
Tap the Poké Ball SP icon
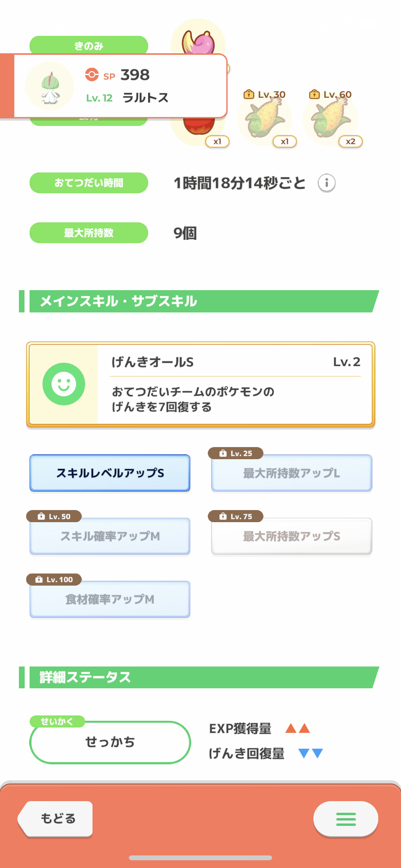[x=92, y=75]
